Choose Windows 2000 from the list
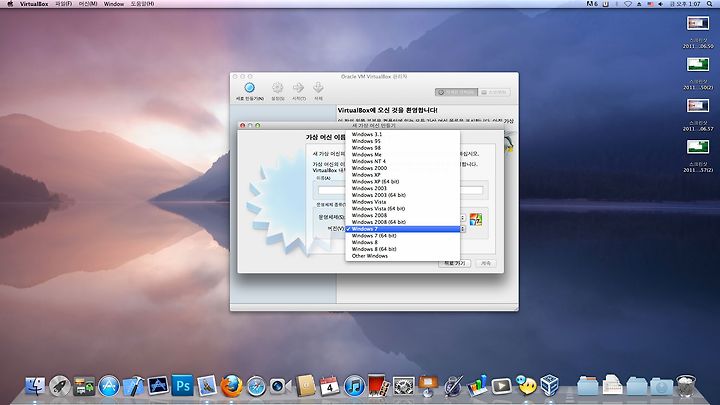Image resolution: width=720 pixels, height=405 pixels. point(402,168)
